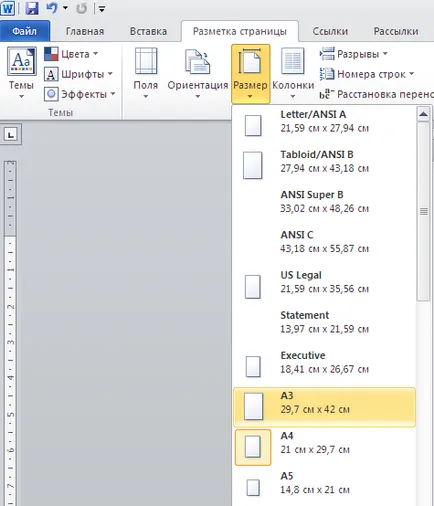Image resolution: width=434 pixels, height=506 pixels.
Task: Switch to the Вставка tab
Action: [148, 31]
